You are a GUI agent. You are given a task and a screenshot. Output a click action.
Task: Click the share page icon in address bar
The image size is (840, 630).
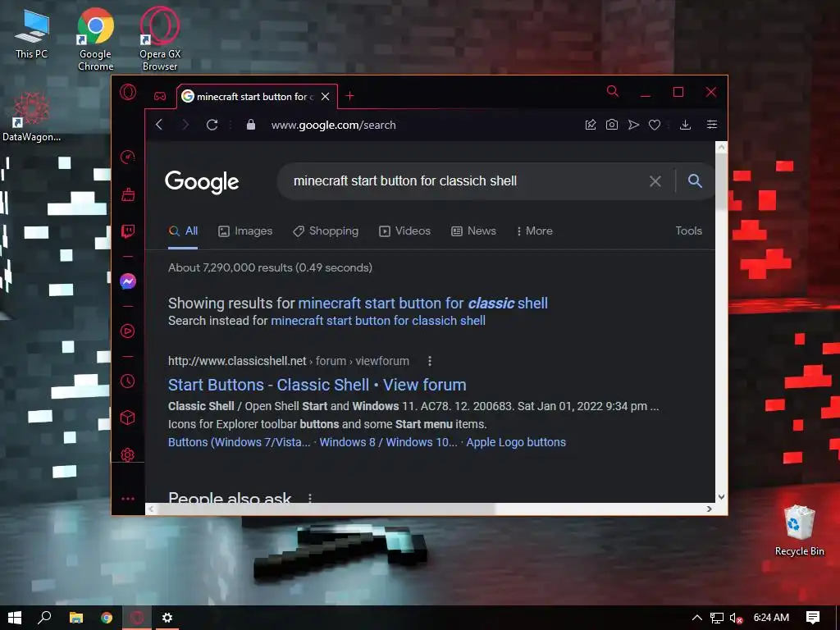(591, 125)
